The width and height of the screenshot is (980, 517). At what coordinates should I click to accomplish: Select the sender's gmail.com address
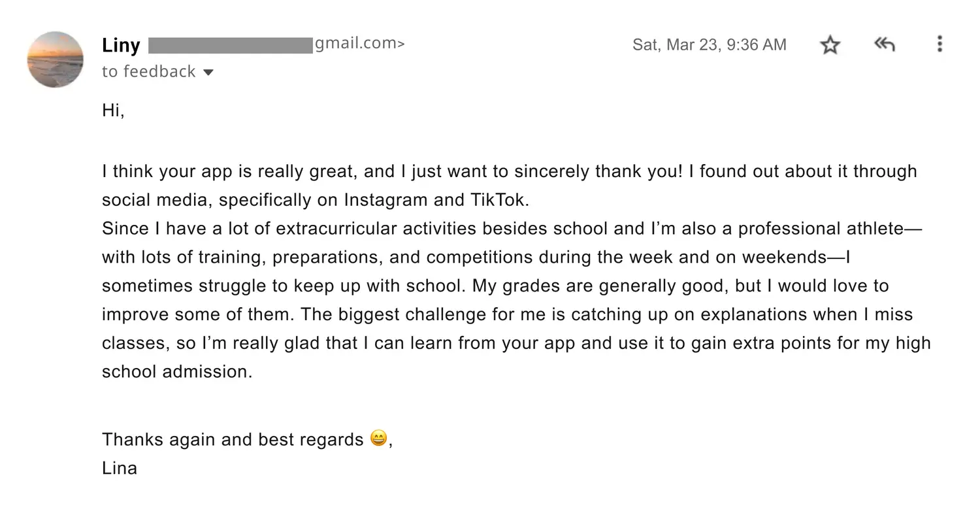pos(359,43)
